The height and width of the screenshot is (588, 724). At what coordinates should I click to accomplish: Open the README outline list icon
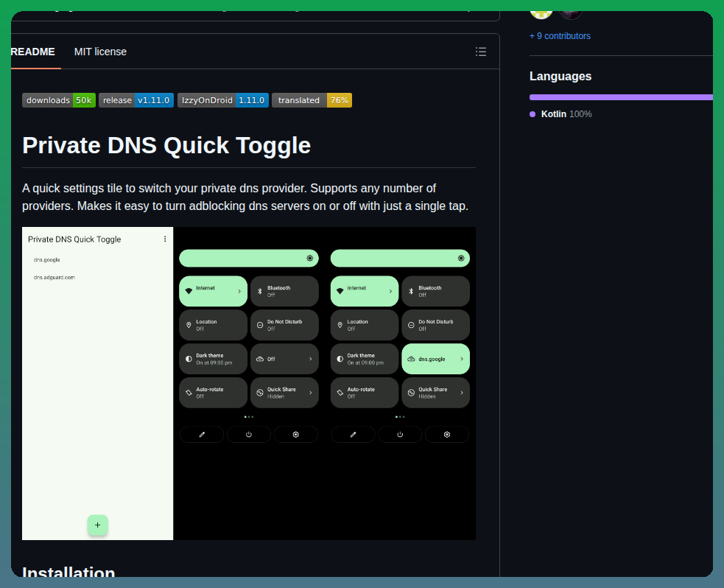coord(481,52)
